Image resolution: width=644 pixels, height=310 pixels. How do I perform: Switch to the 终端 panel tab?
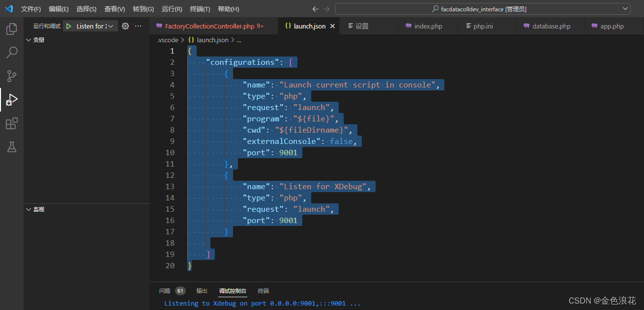(263, 291)
